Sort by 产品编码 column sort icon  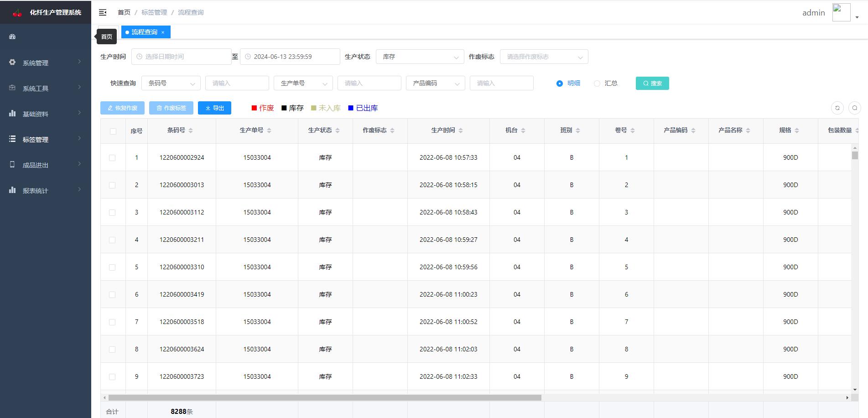(x=693, y=131)
